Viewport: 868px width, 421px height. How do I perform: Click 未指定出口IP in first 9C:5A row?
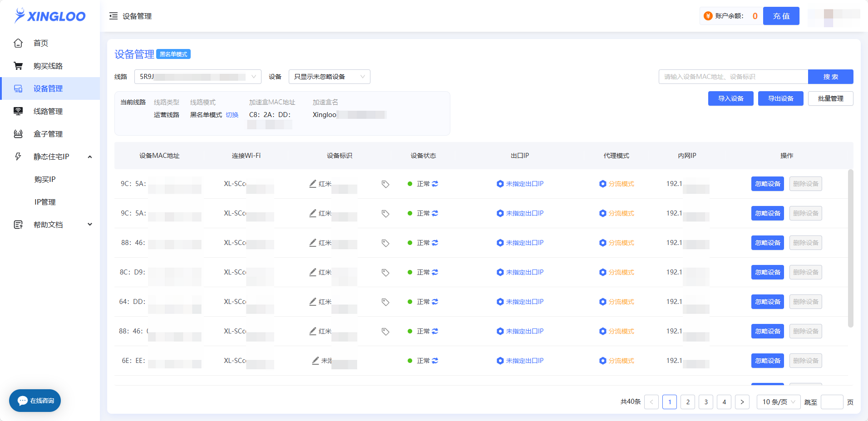point(520,184)
